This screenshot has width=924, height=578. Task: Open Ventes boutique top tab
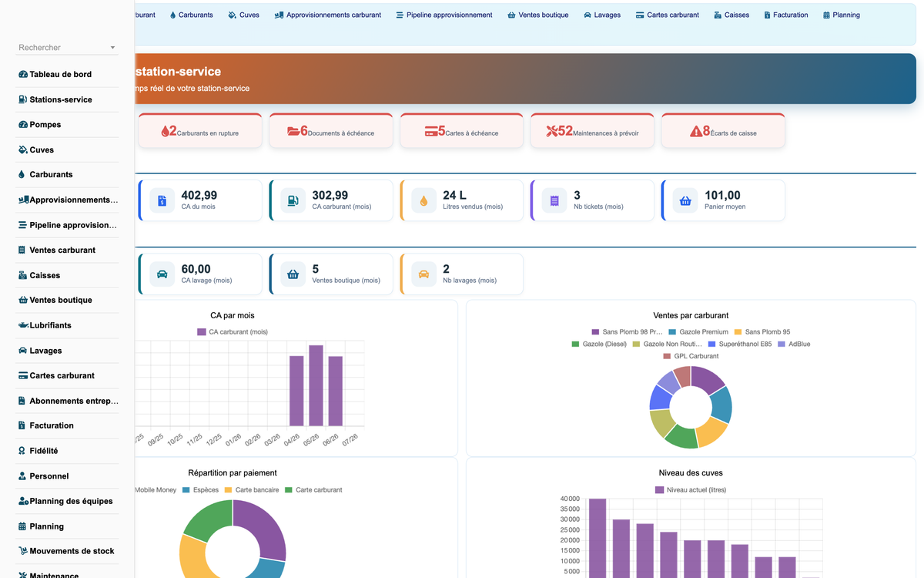[x=538, y=15]
